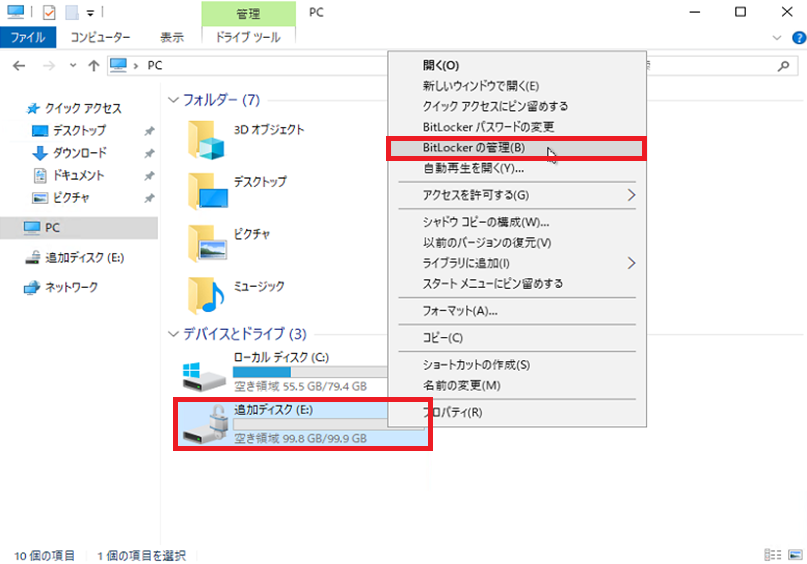Click the Properties quick access checkmark icon
Screen dimensions: 807x564
[x=49, y=12]
